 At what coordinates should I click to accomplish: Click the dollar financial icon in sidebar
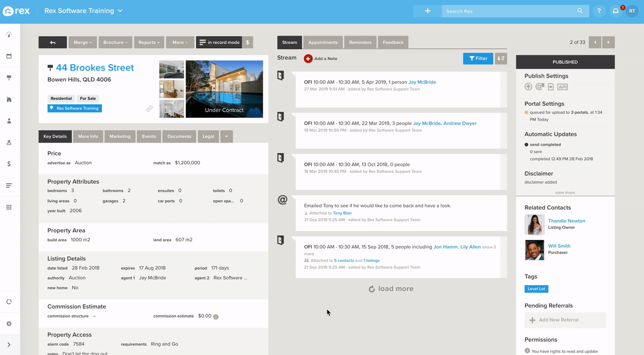pyautogui.click(x=8, y=165)
